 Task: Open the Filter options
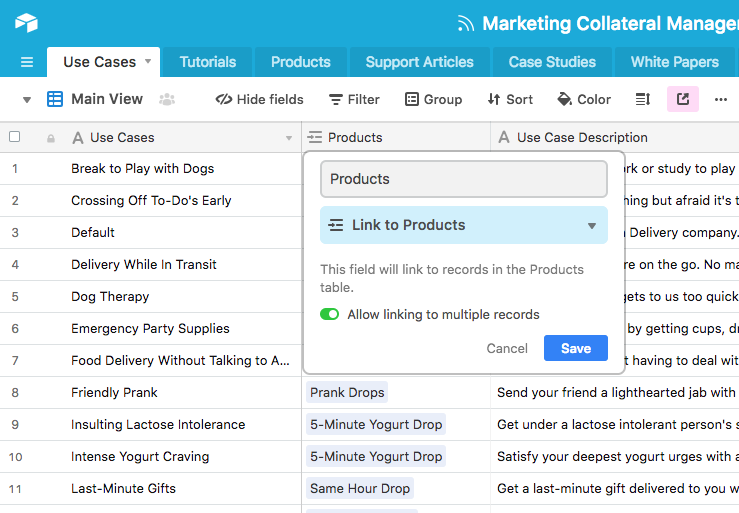click(x=354, y=99)
